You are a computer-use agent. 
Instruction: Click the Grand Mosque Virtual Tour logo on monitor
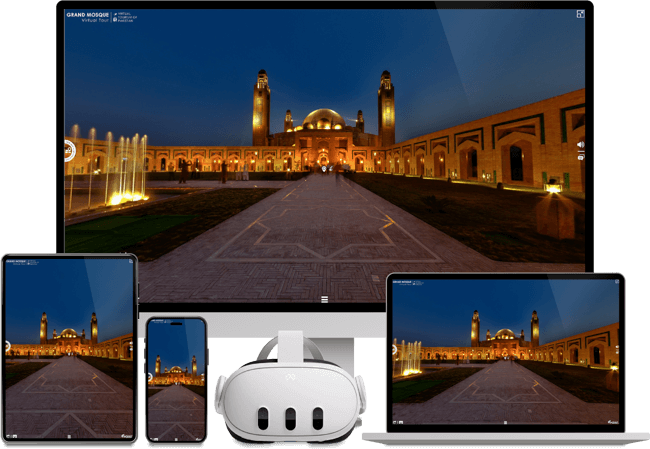point(87,17)
